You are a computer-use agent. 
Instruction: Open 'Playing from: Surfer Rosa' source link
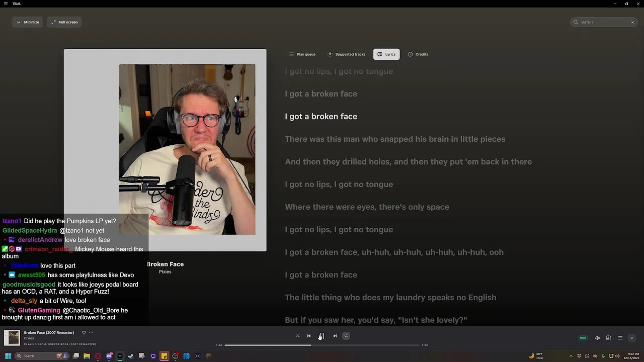(60, 344)
